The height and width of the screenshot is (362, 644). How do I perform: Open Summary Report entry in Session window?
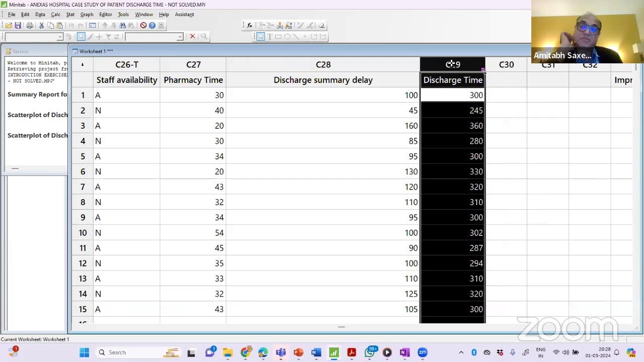click(37, 95)
